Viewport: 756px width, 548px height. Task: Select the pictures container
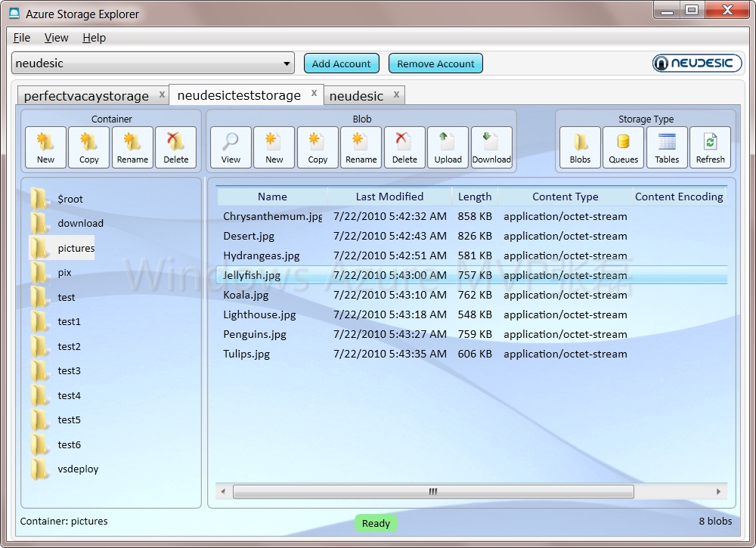(x=62, y=248)
